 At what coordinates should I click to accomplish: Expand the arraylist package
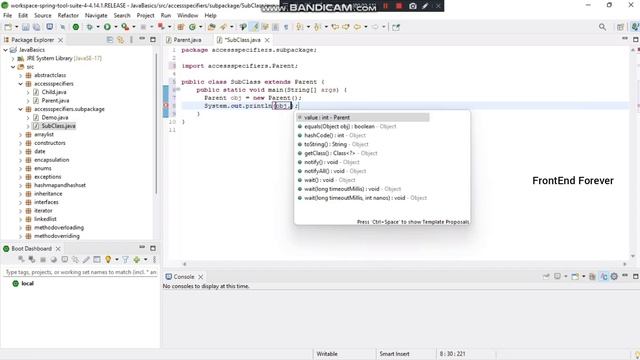pos(20,134)
